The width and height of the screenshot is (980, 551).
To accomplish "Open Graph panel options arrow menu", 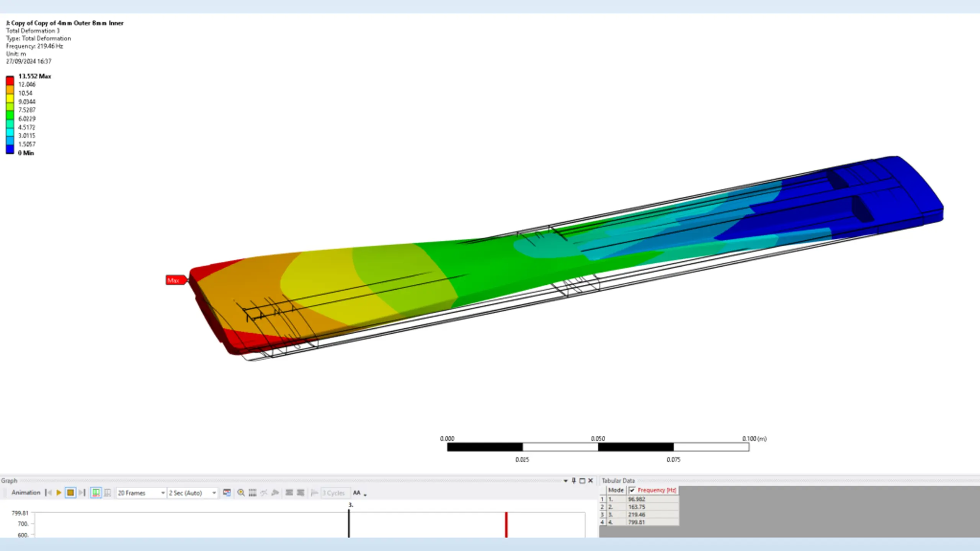I will [x=565, y=481].
